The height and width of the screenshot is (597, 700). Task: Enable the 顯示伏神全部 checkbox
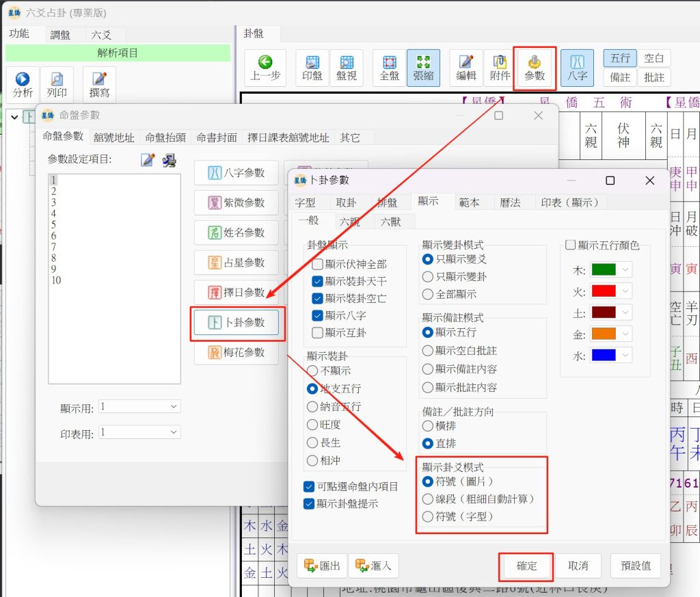(317, 264)
